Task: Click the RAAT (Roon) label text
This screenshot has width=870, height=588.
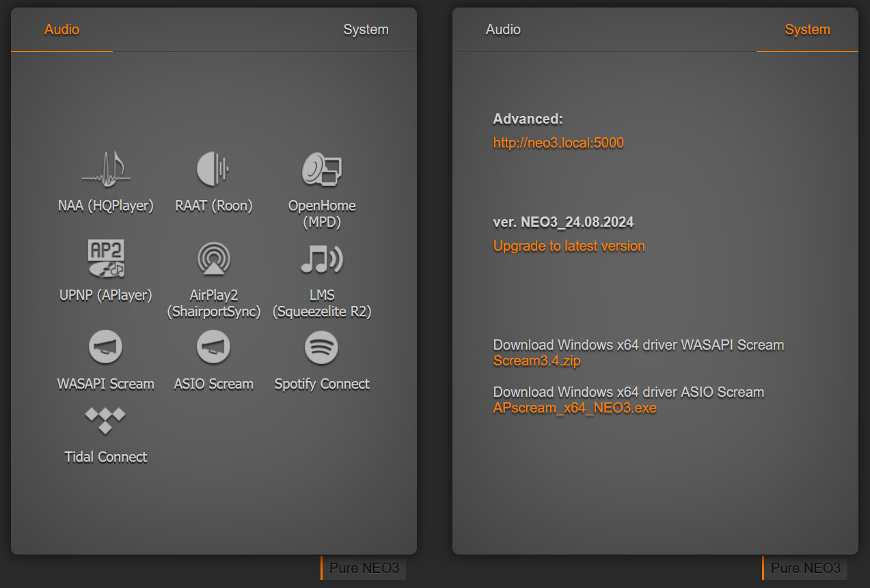Action: coord(213,206)
